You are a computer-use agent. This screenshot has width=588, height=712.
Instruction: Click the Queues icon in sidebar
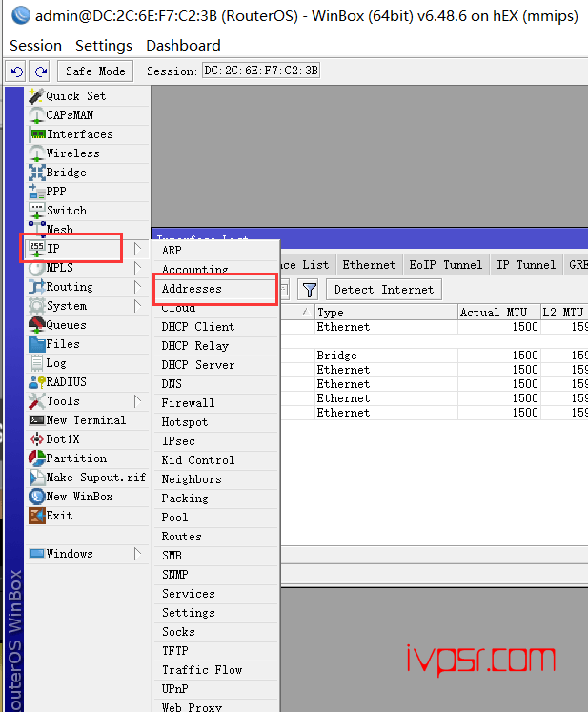tap(36, 325)
